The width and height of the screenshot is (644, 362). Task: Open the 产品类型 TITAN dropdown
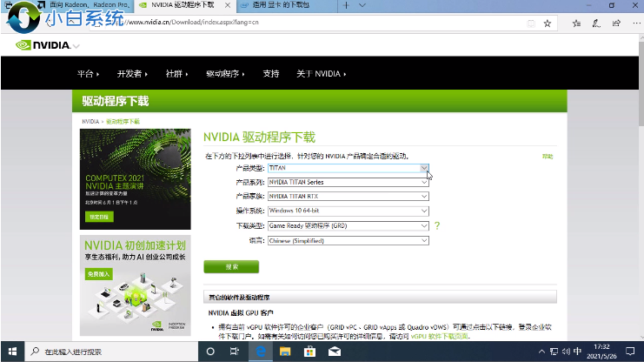pos(349,168)
